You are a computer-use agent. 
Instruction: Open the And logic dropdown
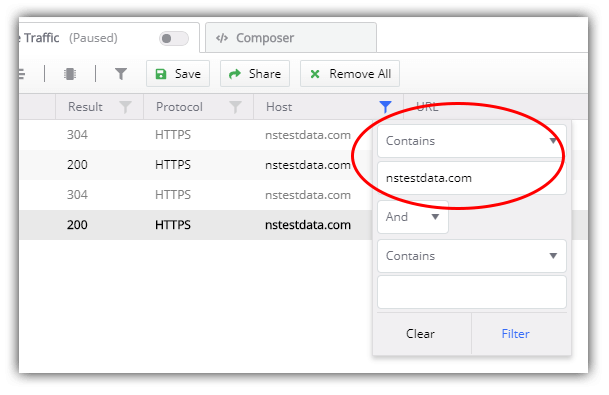tap(413, 217)
